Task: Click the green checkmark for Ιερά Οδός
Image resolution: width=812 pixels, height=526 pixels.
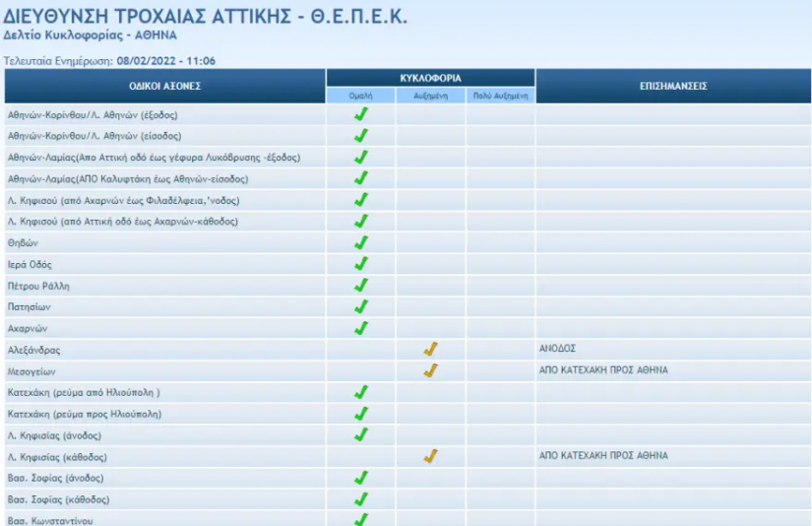Action: point(360,264)
